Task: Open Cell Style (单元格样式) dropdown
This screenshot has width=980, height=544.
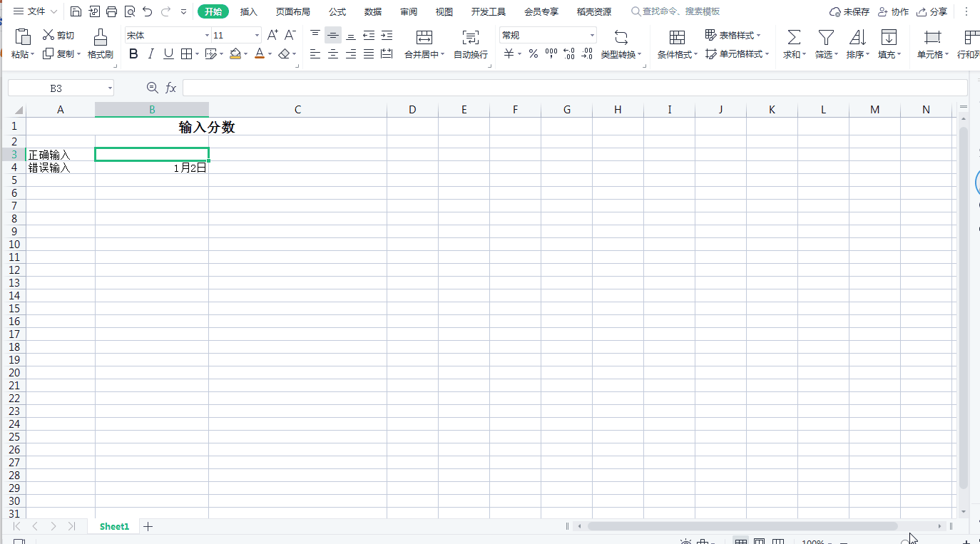Action: pos(737,53)
